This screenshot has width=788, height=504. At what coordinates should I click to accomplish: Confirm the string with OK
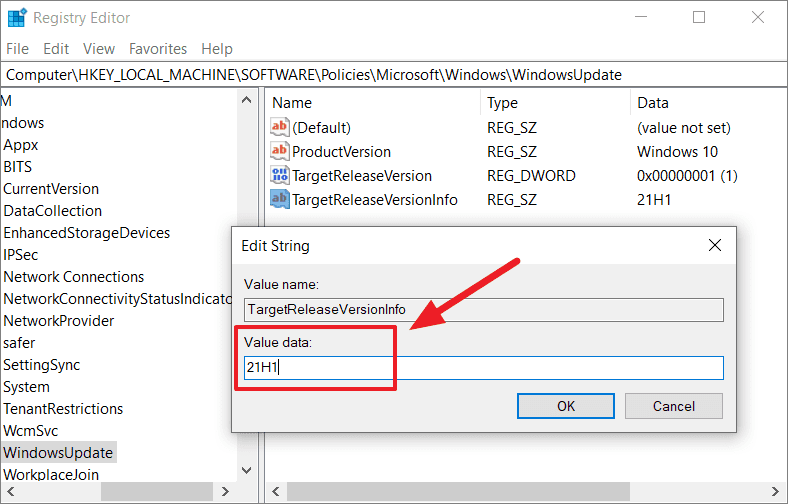tap(566, 406)
